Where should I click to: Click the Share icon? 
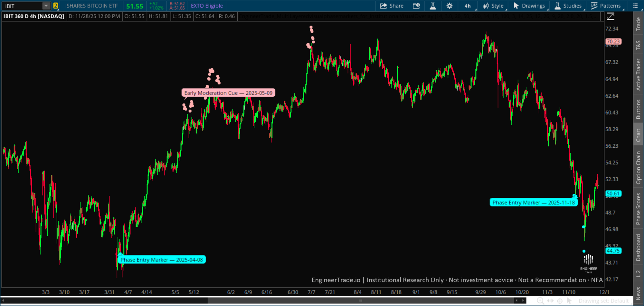tap(392, 5)
